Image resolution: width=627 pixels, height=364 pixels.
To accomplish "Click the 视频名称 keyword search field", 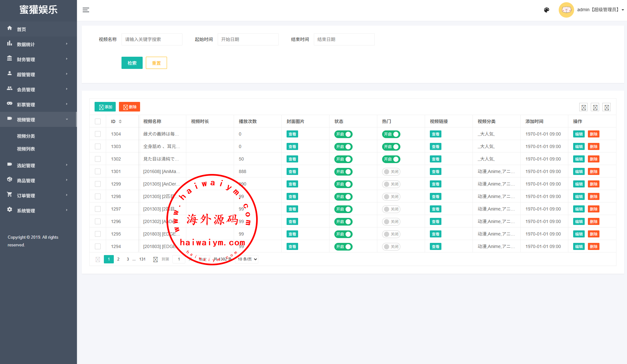I will pyautogui.click(x=152, y=39).
